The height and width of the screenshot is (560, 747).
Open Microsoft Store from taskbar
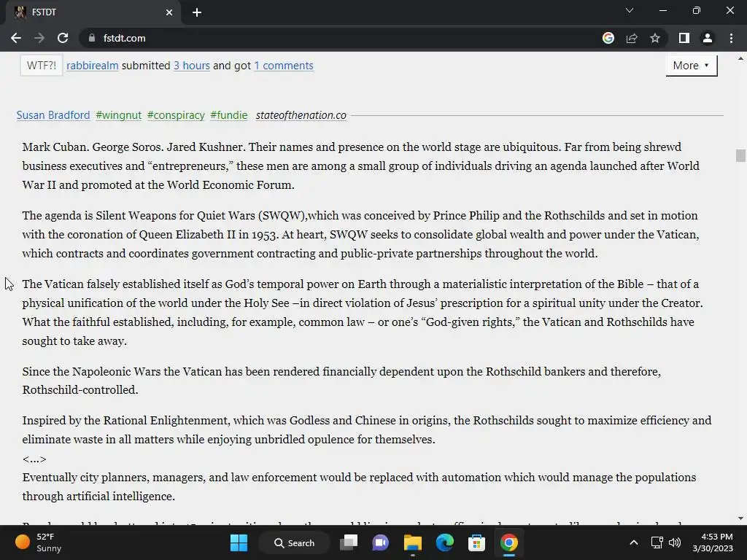point(476,542)
